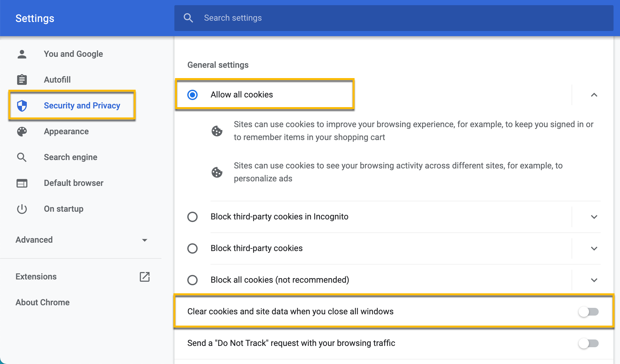The image size is (620, 364).
Task: Click into the Search settings field
Action: (x=394, y=18)
